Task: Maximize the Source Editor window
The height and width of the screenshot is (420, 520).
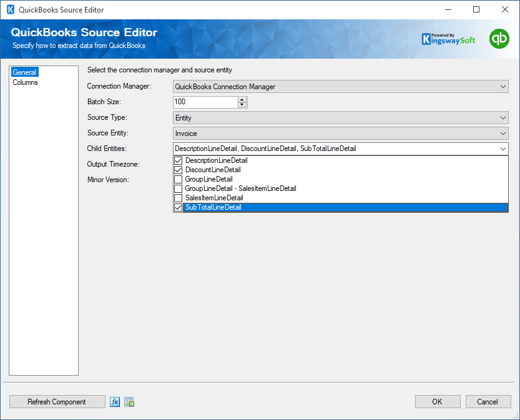Action: (x=476, y=9)
